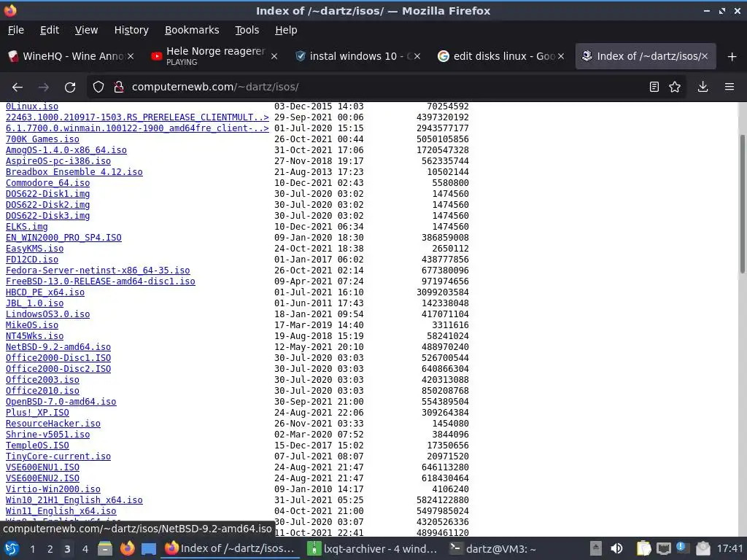The height and width of the screenshot is (560, 747).
Task: Close the WineHQ tab
Action: pos(131,56)
